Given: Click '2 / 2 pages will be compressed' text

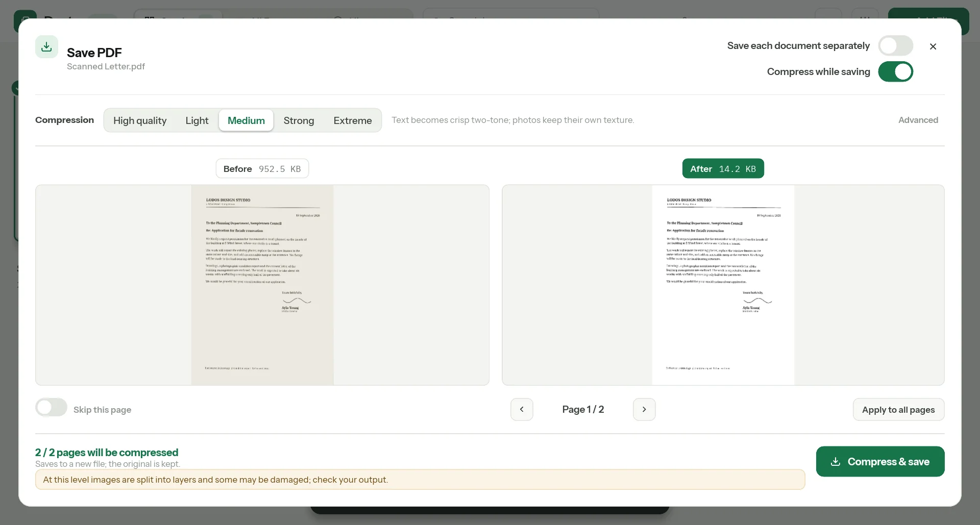Looking at the screenshot, I should [x=107, y=453].
